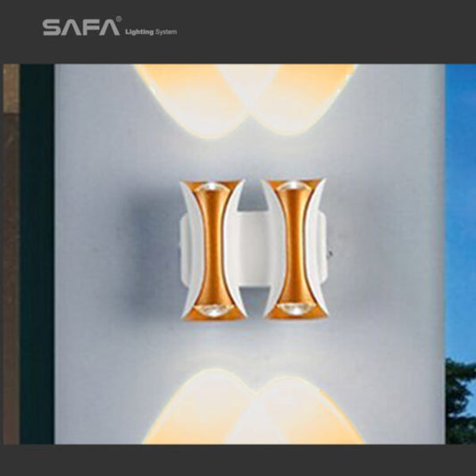Click the white center mounting bracket

coord(253,249)
